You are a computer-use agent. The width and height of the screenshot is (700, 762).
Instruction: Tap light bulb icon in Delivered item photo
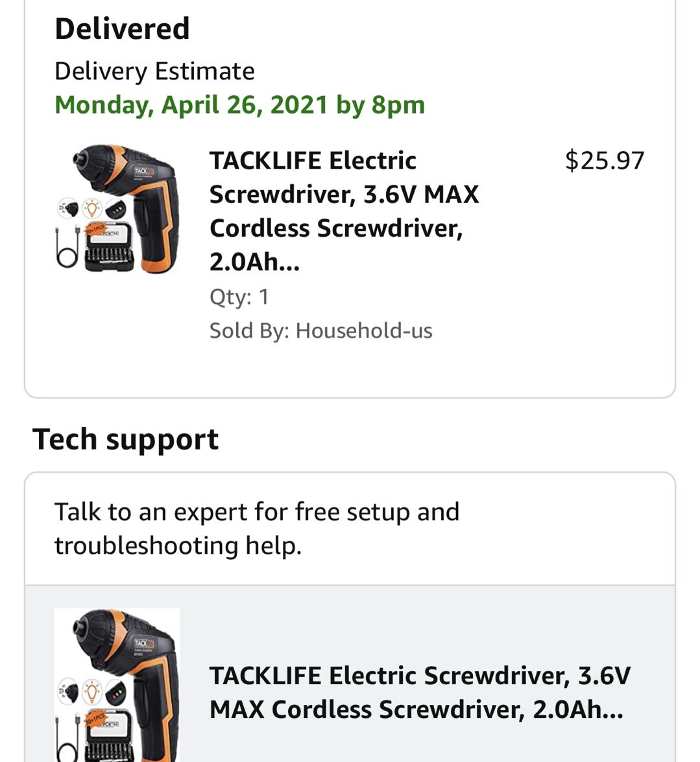(92, 209)
